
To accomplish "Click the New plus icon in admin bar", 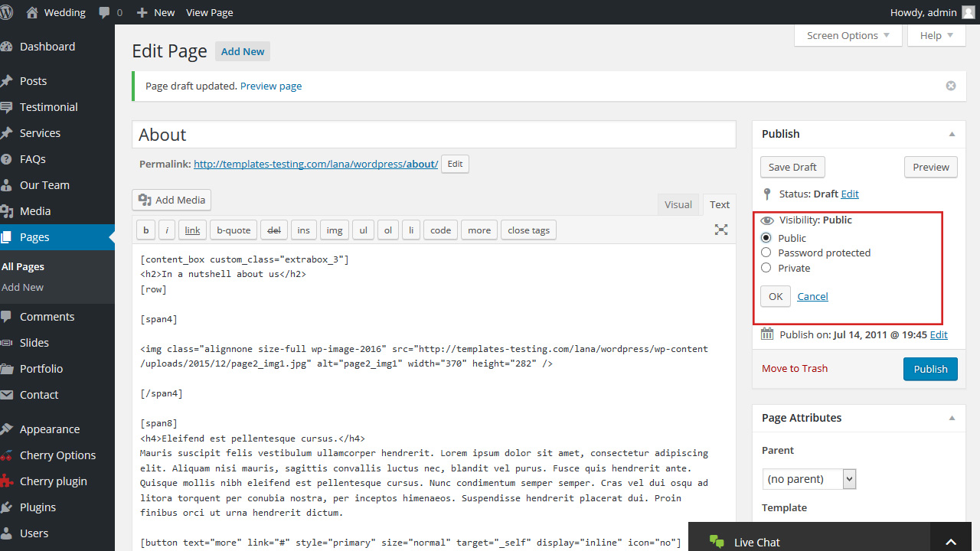I will tap(142, 13).
